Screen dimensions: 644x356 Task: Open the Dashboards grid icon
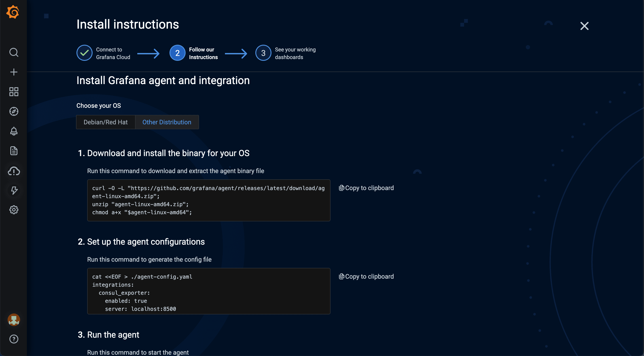(14, 92)
